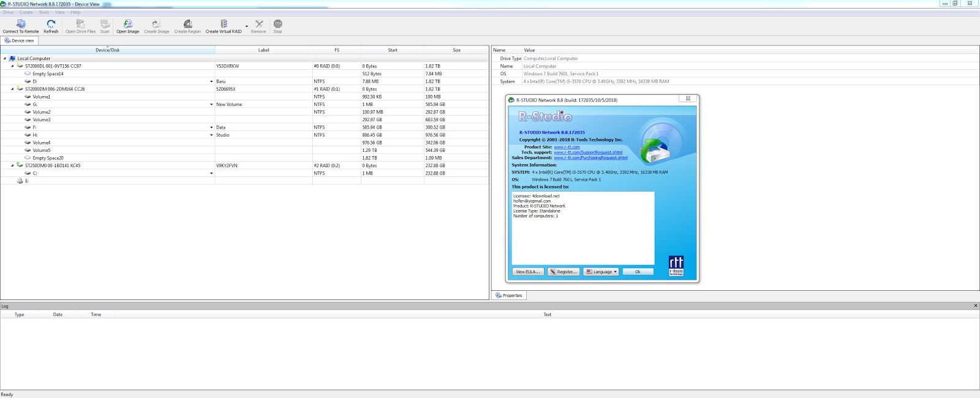
Task: Click the C: partition icon
Action: coord(28,173)
